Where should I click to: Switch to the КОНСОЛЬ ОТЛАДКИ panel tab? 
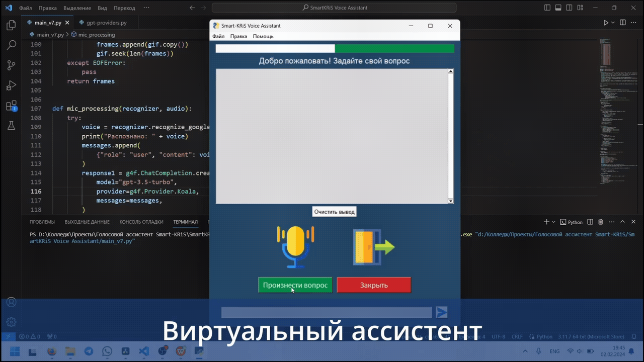point(141,222)
